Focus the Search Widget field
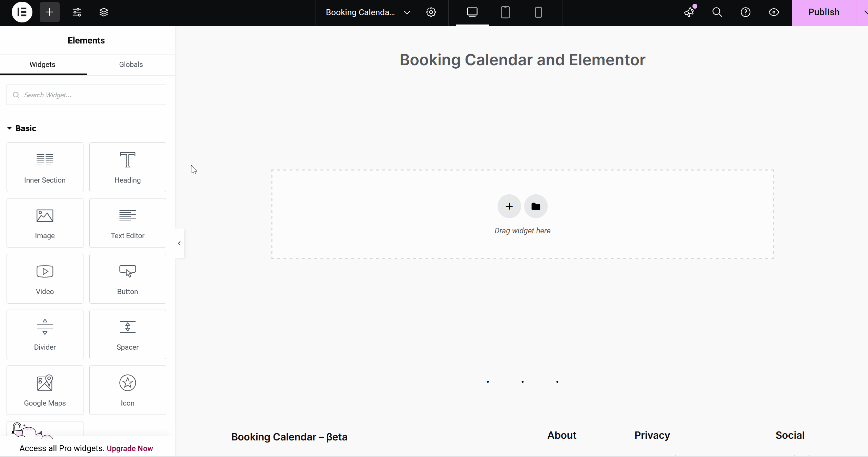 pyautogui.click(x=86, y=95)
